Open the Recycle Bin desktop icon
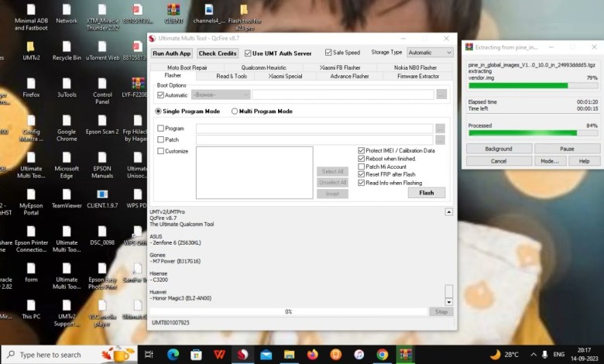 [x=67, y=48]
